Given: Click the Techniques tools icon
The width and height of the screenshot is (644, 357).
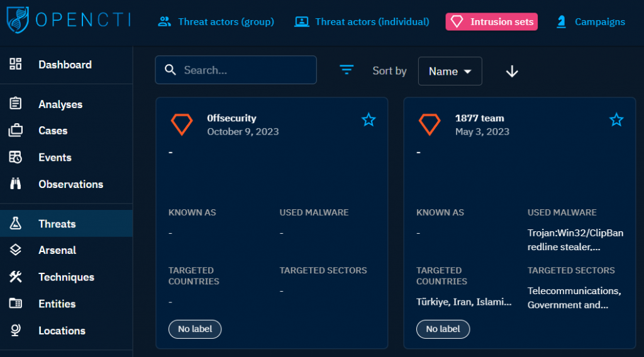Looking at the screenshot, I should [x=16, y=277].
